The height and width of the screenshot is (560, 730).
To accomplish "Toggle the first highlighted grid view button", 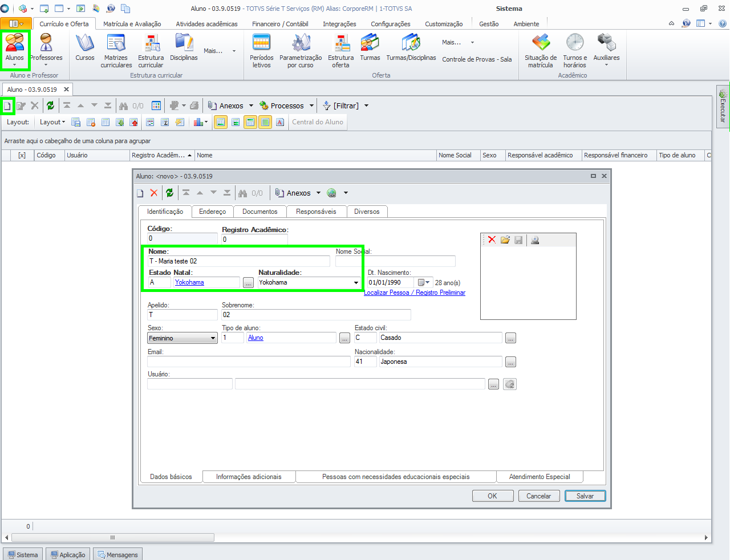I will click(x=220, y=122).
